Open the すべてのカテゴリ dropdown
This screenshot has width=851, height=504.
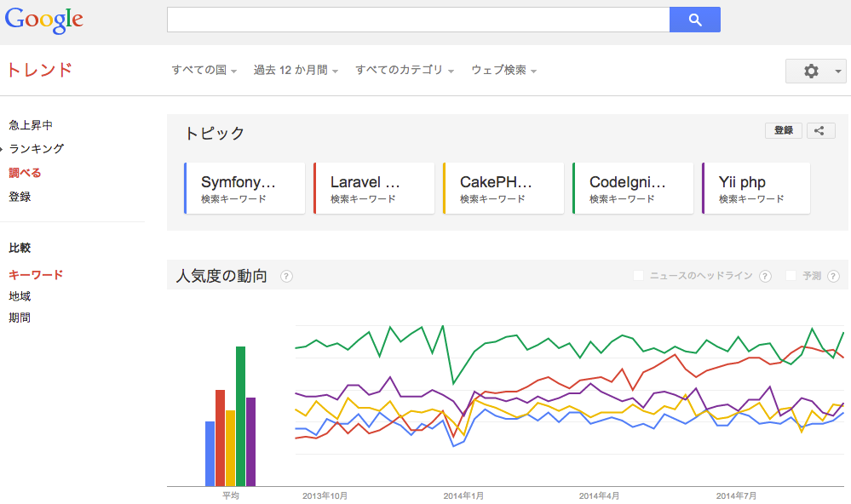[x=405, y=70]
